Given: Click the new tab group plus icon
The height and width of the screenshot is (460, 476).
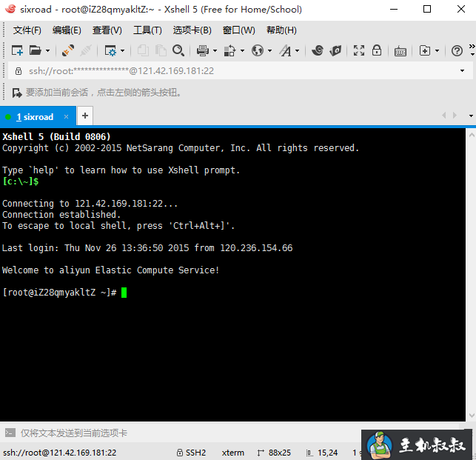Looking at the screenshot, I should tap(425, 50).
